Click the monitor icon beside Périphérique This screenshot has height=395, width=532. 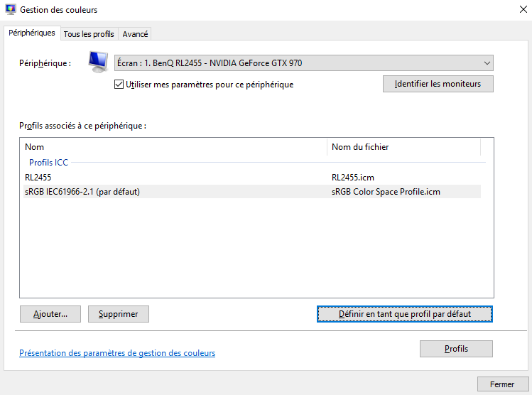(x=98, y=63)
